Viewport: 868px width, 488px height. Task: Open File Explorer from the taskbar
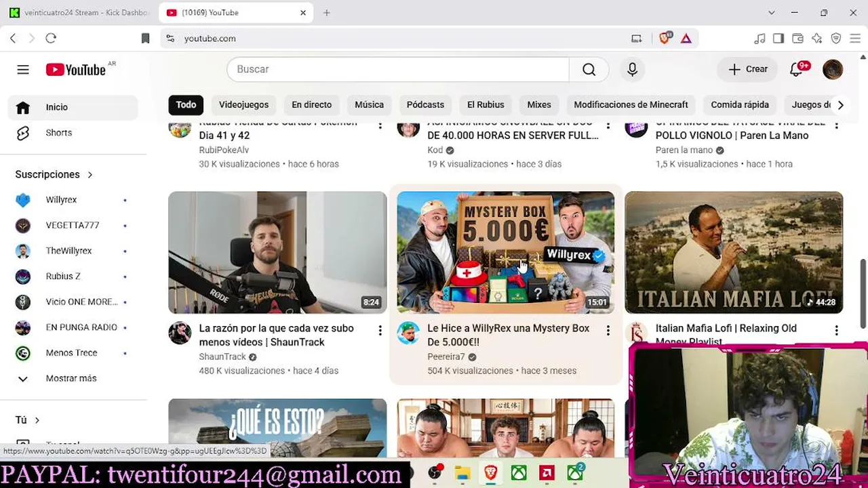[x=462, y=472]
